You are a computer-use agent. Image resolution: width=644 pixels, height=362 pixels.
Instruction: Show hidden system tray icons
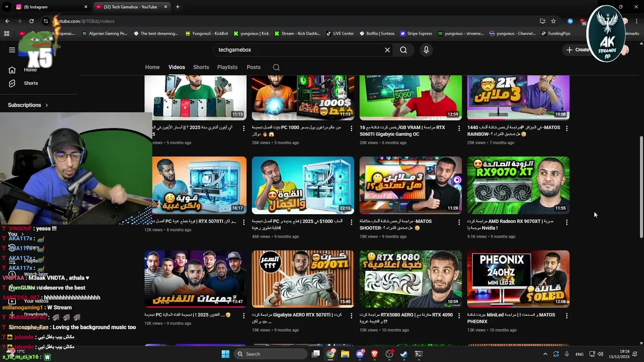point(545,354)
